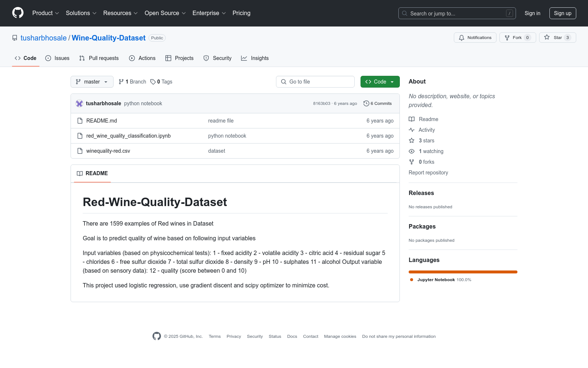This screenshot has height=368, width=588.
Task: Click Manage cookies in footer
Action: (x=340, y=336)
